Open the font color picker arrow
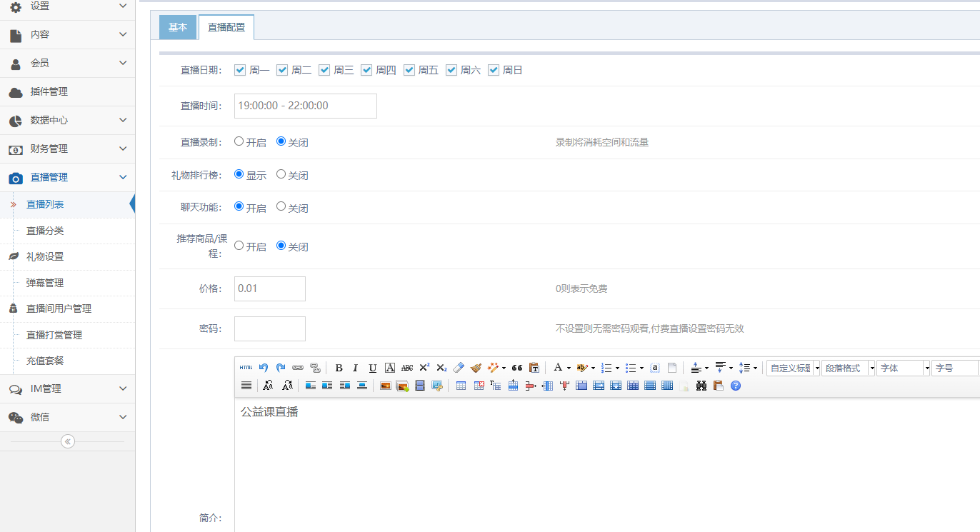This screenshot has height=532, width=980. 569,368
